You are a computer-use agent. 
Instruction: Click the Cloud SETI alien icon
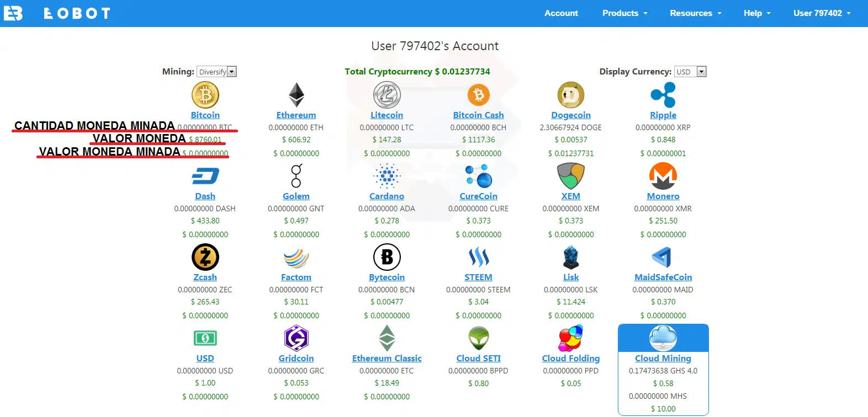point(479,338)
